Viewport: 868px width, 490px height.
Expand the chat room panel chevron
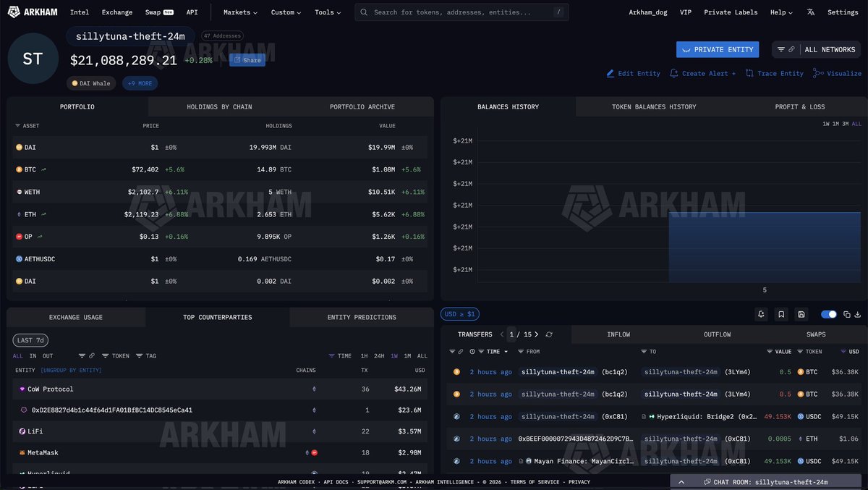[681, 482]
